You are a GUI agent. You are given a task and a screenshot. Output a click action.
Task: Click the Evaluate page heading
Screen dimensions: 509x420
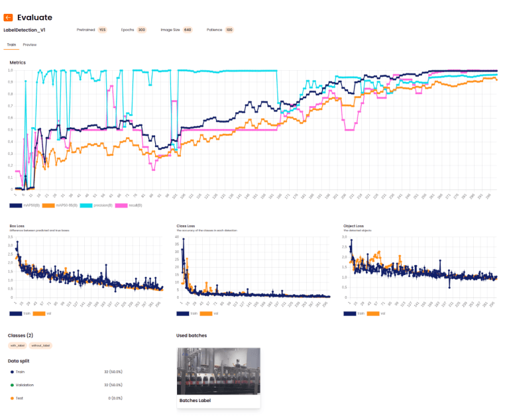pos(34,17)
